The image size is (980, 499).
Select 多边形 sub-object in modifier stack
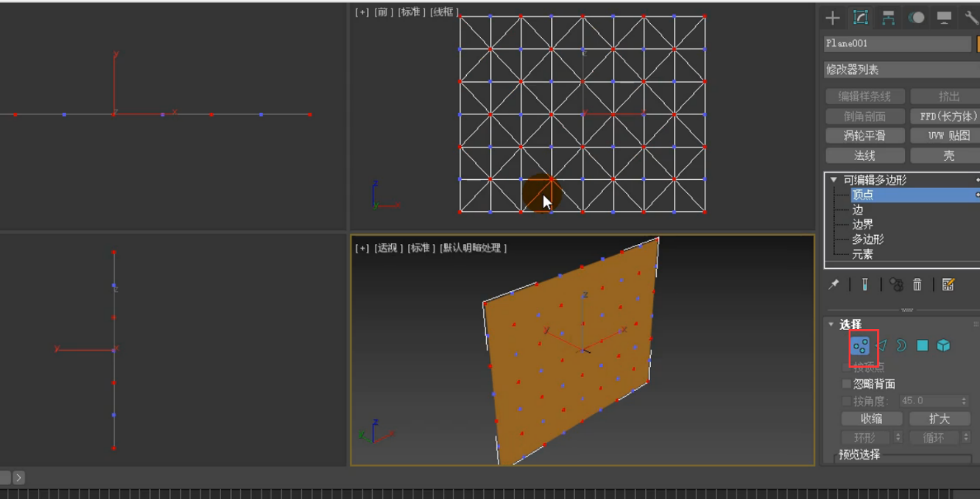point(867,239)
